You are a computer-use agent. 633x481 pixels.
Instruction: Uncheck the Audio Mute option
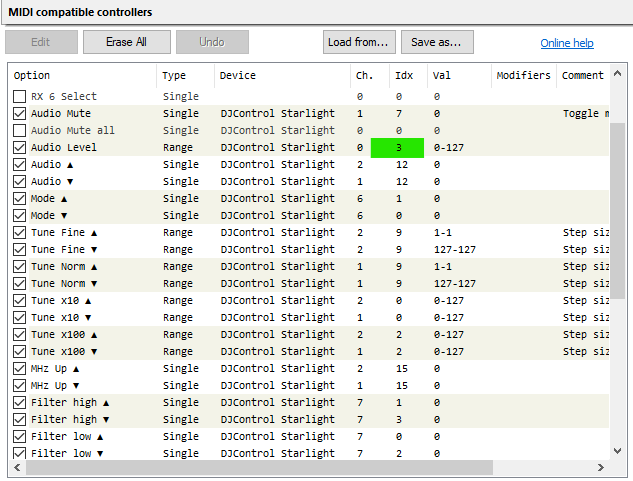pos(20,114)
